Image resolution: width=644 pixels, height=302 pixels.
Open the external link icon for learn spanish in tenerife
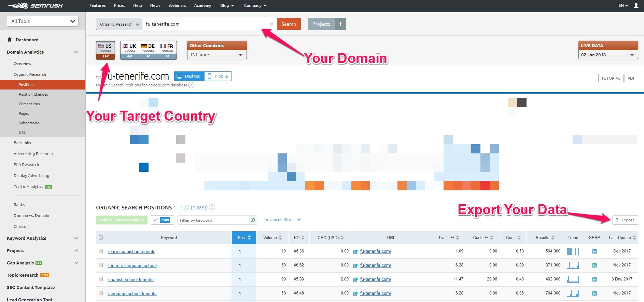[x=355, y=251]
